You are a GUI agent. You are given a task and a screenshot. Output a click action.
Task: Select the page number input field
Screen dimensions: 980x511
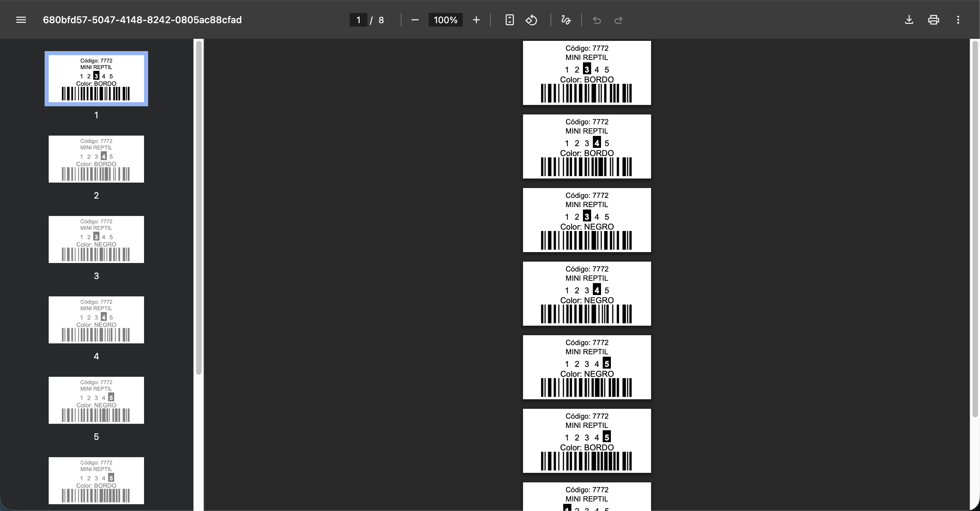[x=358, y=20]
